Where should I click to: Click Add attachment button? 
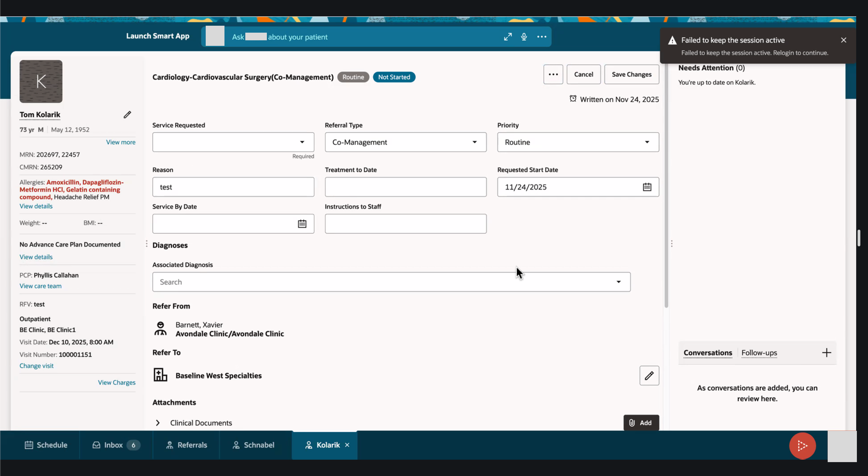[x=641, y=423]
